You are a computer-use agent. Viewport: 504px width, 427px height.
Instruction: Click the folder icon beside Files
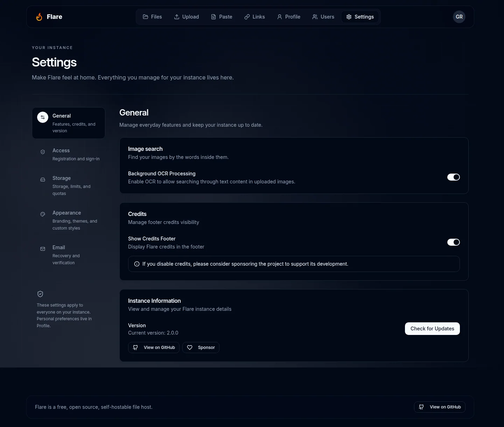(146, 17)
